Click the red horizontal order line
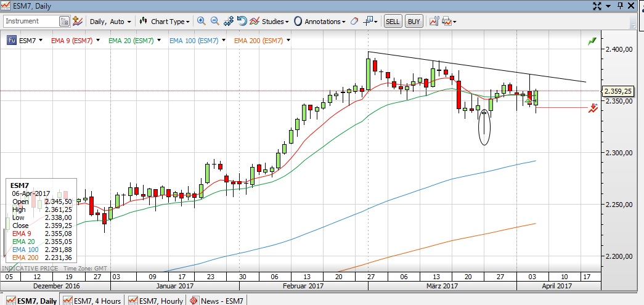 (562, 108)
